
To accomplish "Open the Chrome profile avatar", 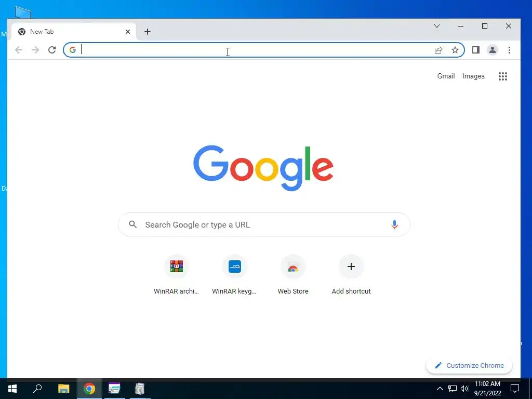I will tap(493, 50).
